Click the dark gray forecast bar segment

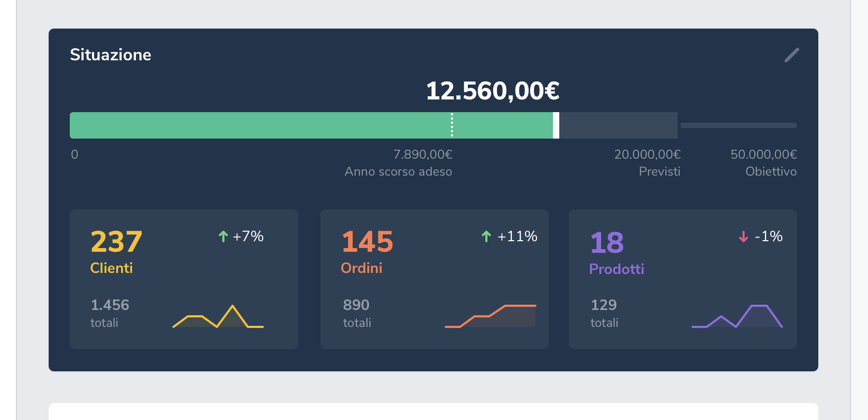tap(618, 125)
